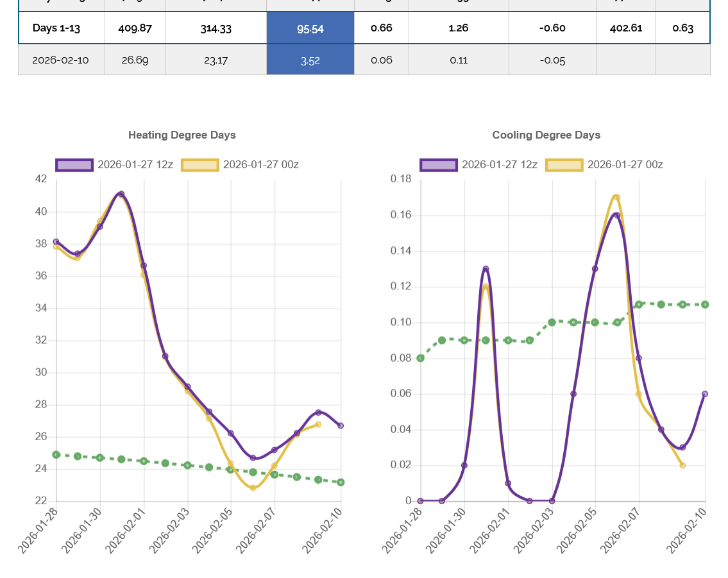The image size is (728, 578).
Task: Click the 409.87 value in the table
Action: [135, 28]
